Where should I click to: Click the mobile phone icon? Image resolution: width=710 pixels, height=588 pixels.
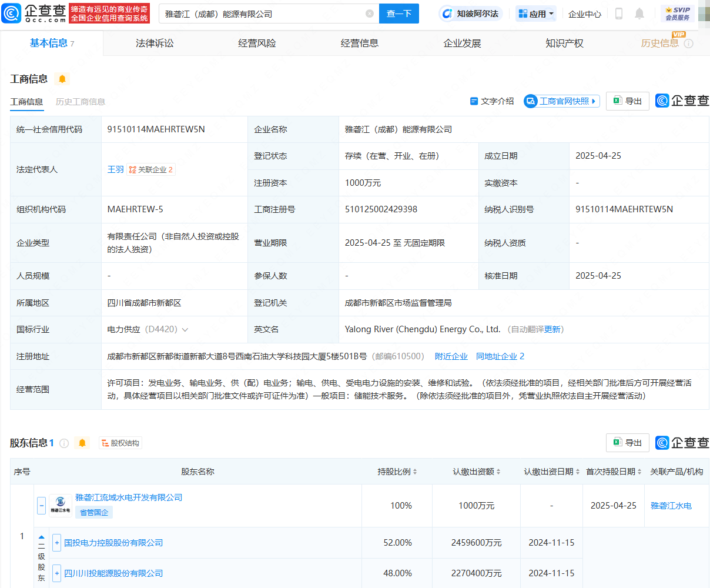point(618,14)
